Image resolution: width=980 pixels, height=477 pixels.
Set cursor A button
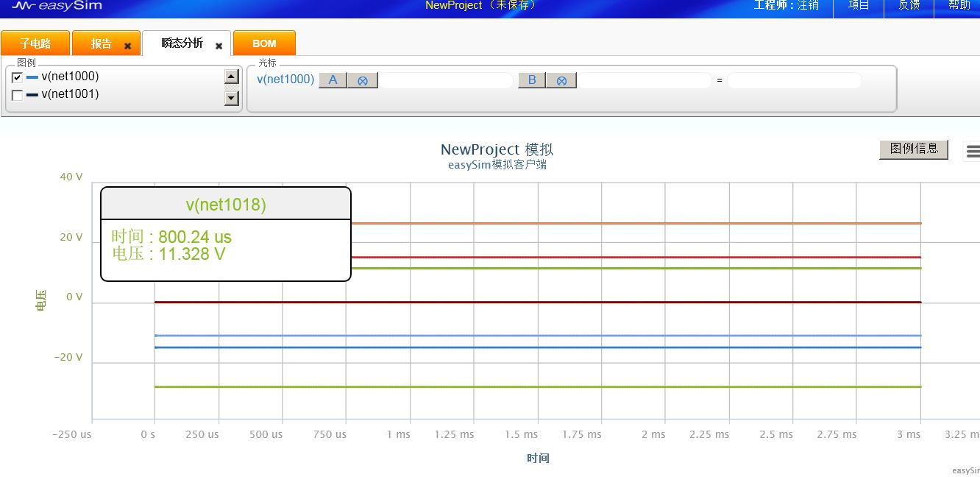point(333,80)
